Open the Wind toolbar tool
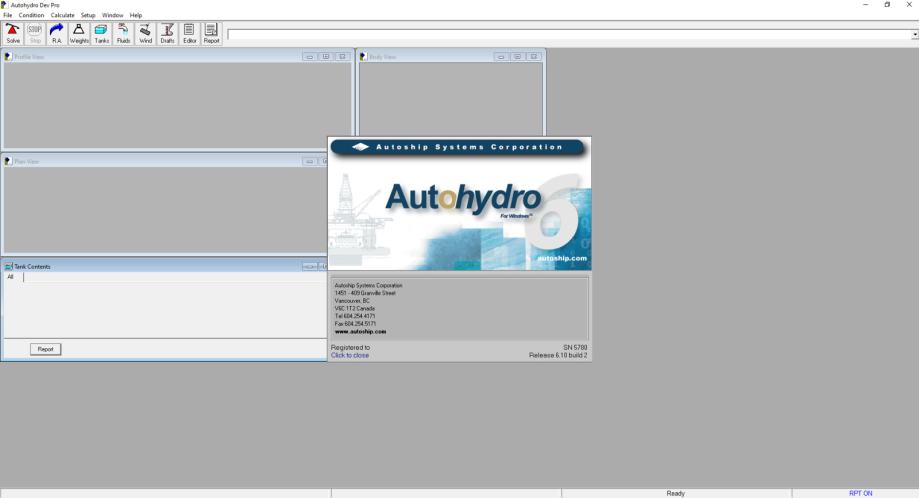Viewport: 919px width, 498px height. [145, 33]
